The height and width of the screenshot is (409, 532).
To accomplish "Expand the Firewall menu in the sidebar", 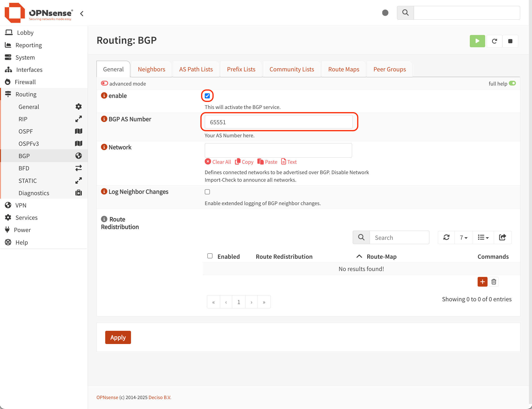I will coord(25,82).
